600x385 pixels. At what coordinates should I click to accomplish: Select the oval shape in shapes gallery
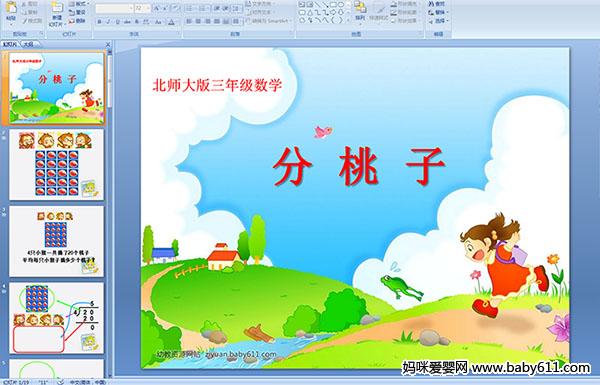tap(341, 5)
